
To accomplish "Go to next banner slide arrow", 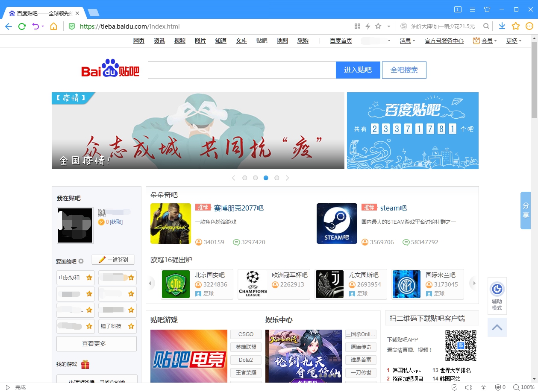I will point(288,178).
